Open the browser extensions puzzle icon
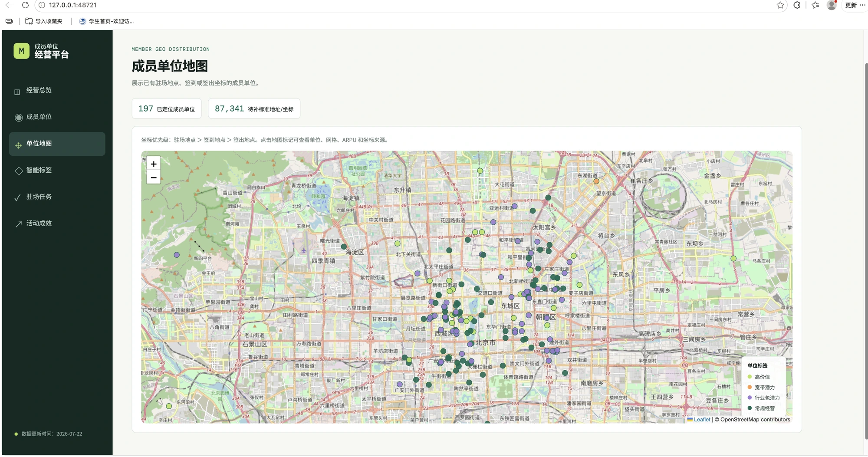Viewport: 868px width, 457px height. (x=797, y=5)
